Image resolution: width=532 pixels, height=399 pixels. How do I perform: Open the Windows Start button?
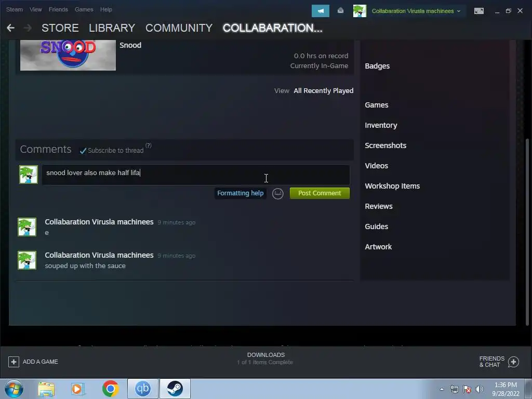click(14, 389)
